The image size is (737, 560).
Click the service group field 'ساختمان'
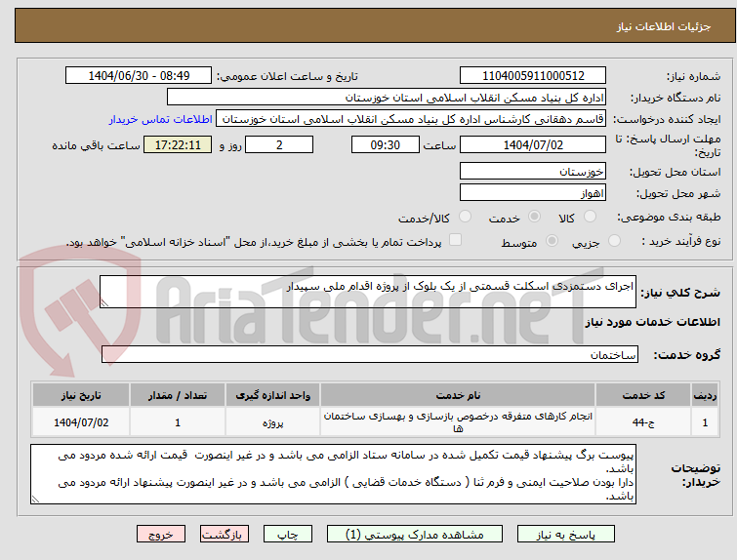coord(370,354)
